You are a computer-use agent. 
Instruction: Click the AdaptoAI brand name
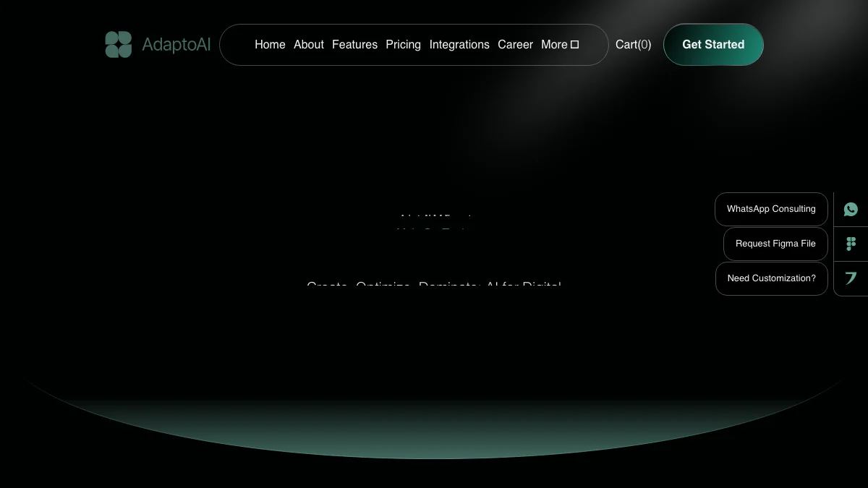tap(176, 45)
